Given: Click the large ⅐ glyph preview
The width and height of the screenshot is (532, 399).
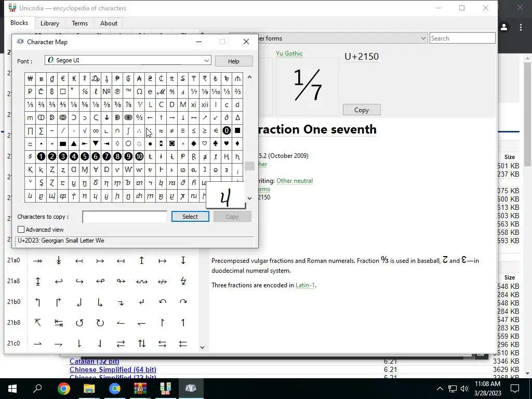Looking at the screenshot, I should [308, 86].
